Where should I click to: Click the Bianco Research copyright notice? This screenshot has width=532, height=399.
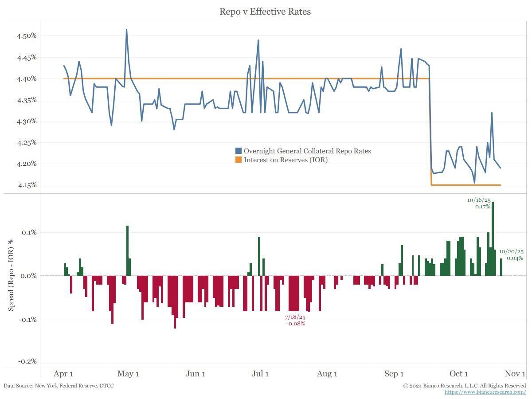[465, 386]
